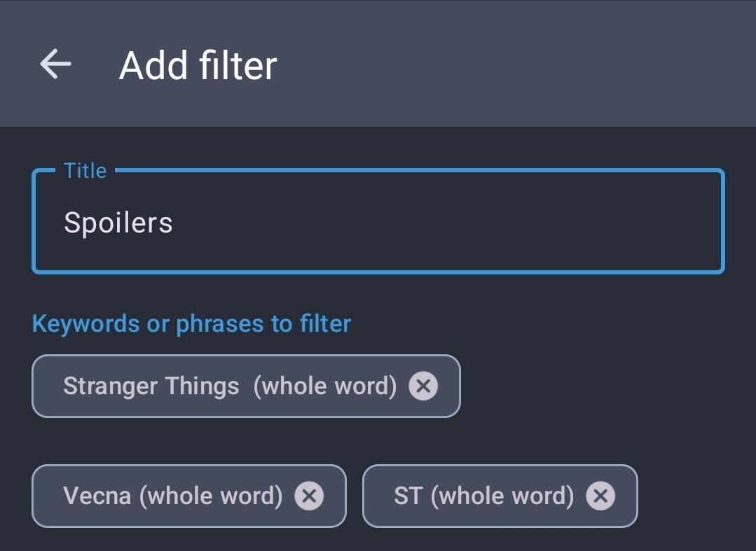Go back using the arrow icon

click(x=55, y=64)
